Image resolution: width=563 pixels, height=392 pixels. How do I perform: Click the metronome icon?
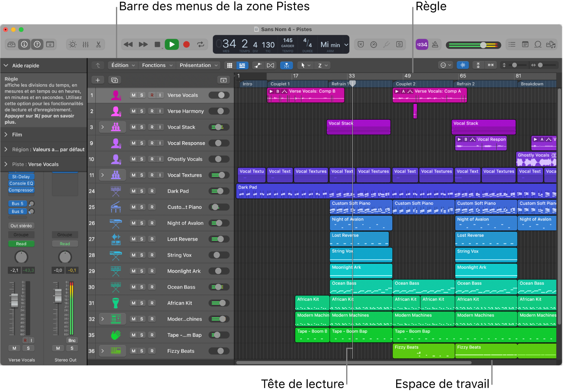[435, 44]
